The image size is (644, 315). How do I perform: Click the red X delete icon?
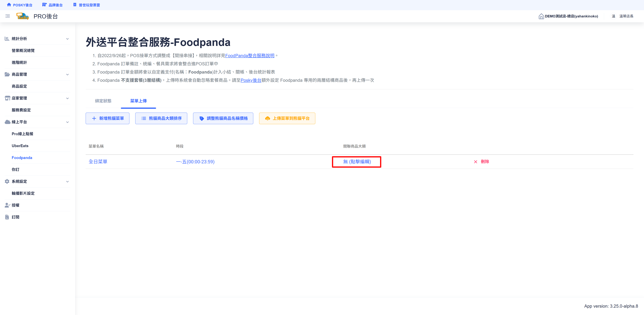coord(476,162)
